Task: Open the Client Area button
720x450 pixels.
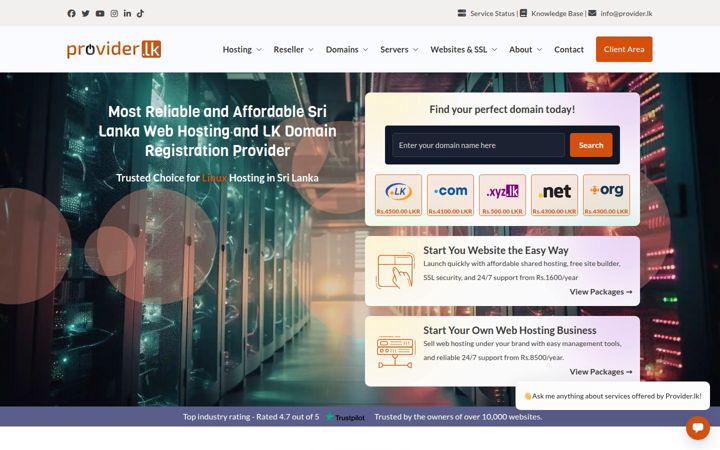Action: (624, 49)
